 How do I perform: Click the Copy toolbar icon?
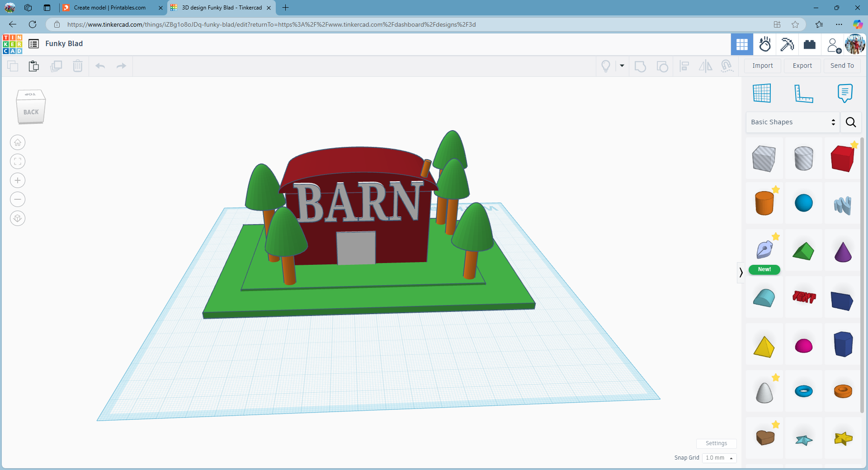pos(13,66)
